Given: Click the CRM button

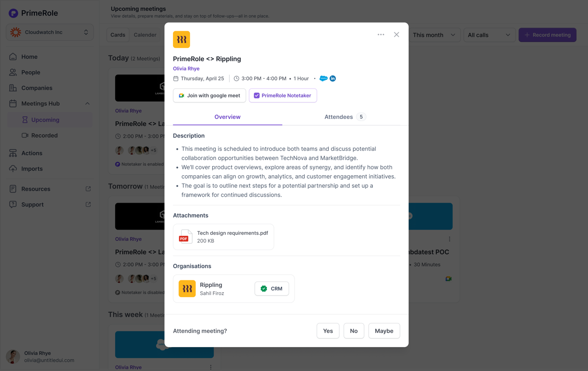Looking at the screenshot, I should pos(271,289).
